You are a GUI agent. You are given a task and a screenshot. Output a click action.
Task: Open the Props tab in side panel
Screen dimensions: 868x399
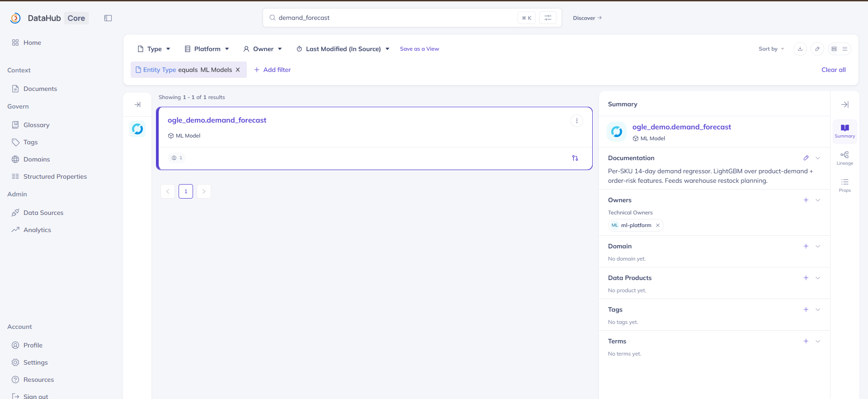click(x=845, y=185)
